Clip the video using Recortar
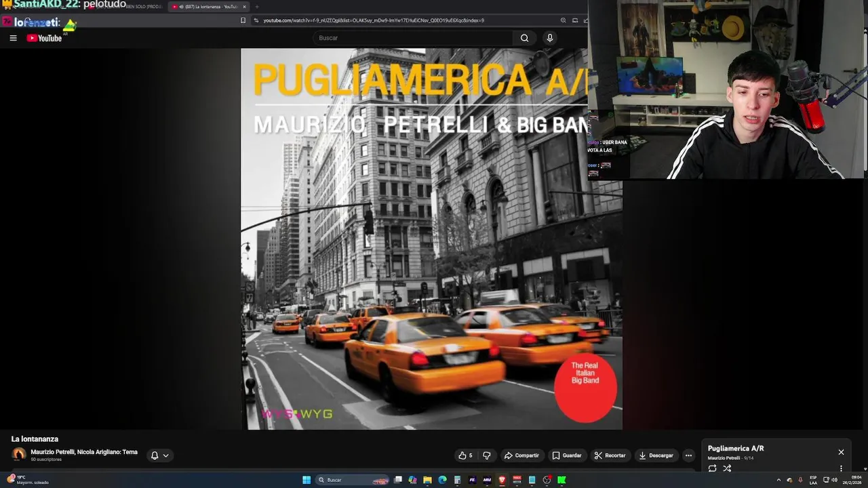868x488 pixels. click(610, 455)
